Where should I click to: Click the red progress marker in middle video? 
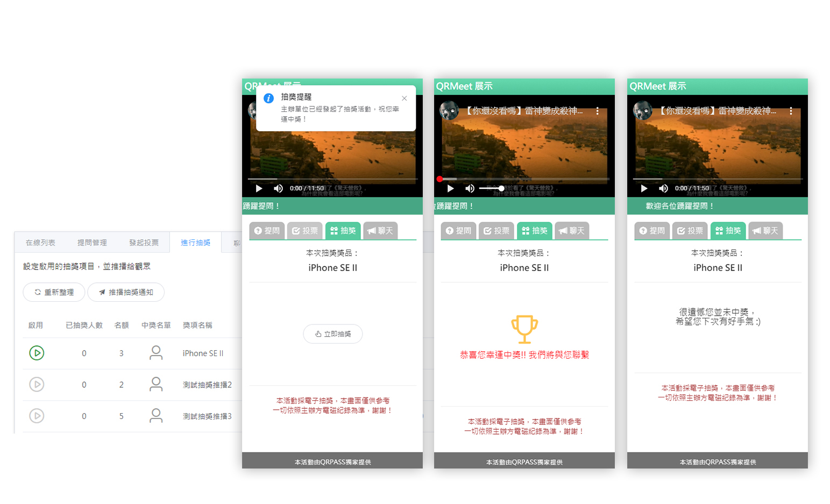439,179
